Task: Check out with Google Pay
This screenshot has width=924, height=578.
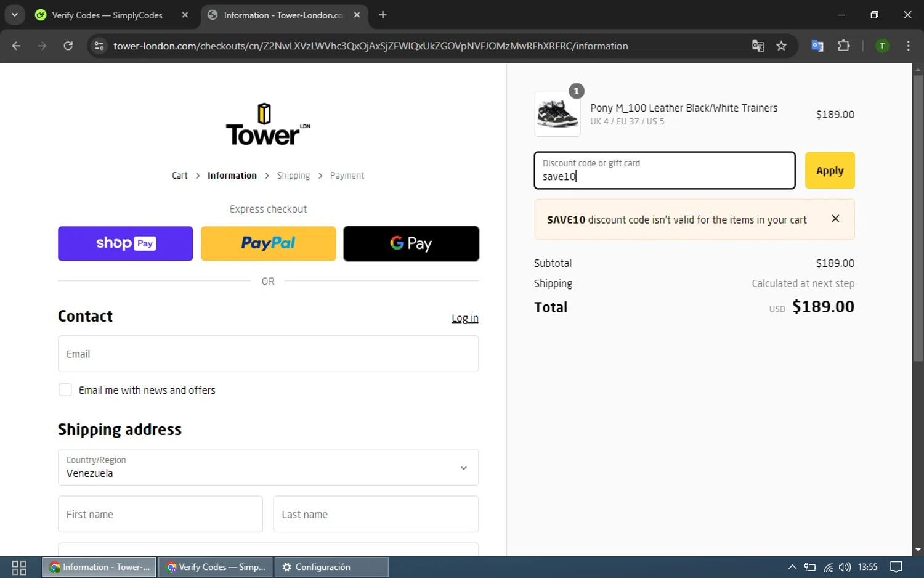Action: click(x=411, y=243)
